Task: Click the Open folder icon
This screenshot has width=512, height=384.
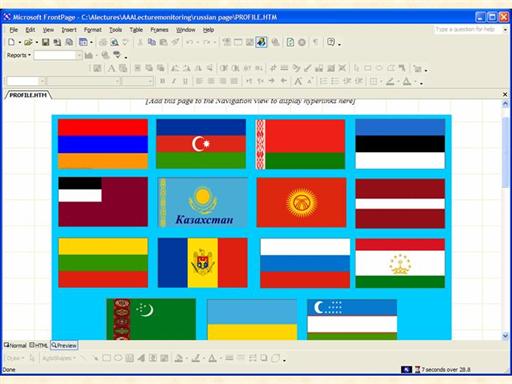Action: [x=28, y=42]
